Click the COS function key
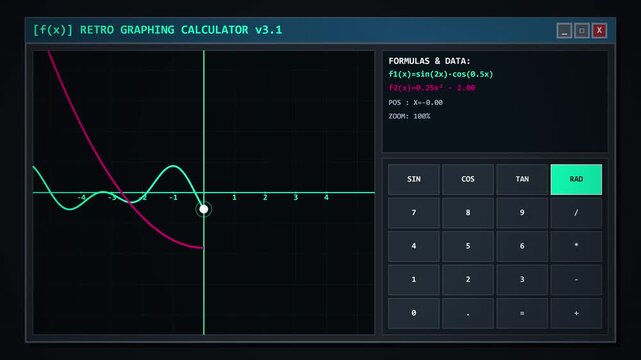This screenshot has width=641, height=360. tap(468, 179)
